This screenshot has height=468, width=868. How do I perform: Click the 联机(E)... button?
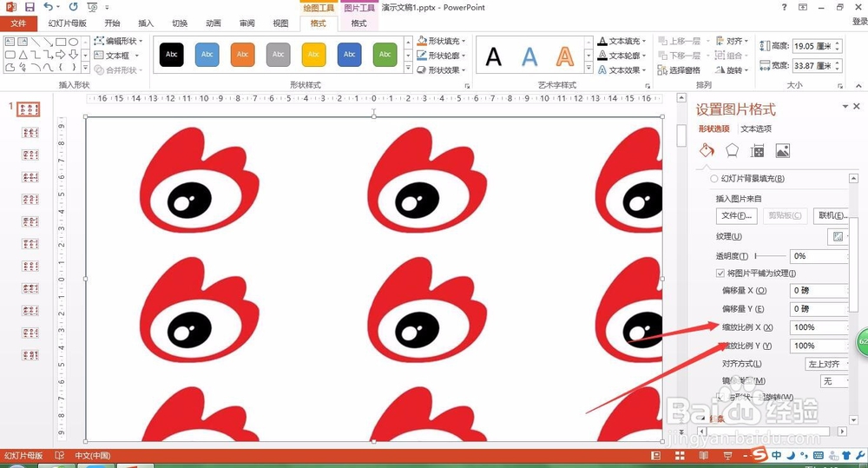coord(832,215)
